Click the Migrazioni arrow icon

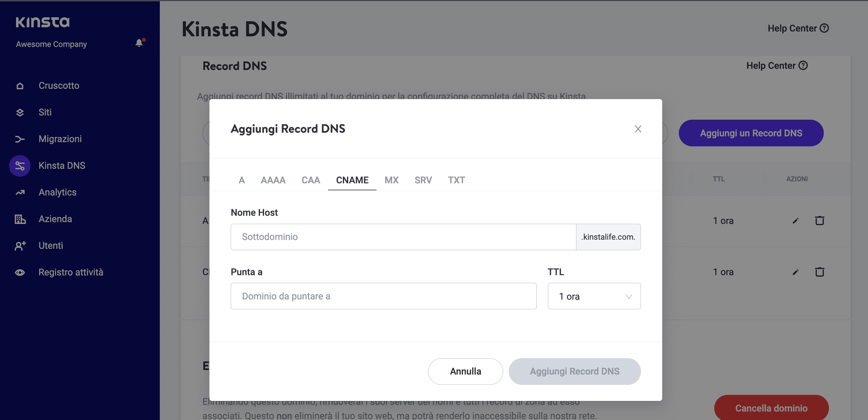(x=20, y=139)
